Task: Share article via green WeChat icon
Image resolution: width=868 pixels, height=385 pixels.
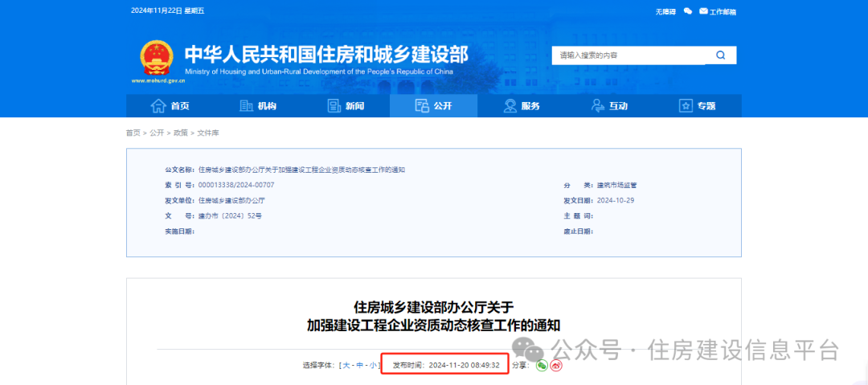Action: pyautogui.click(x=542, y=366)
